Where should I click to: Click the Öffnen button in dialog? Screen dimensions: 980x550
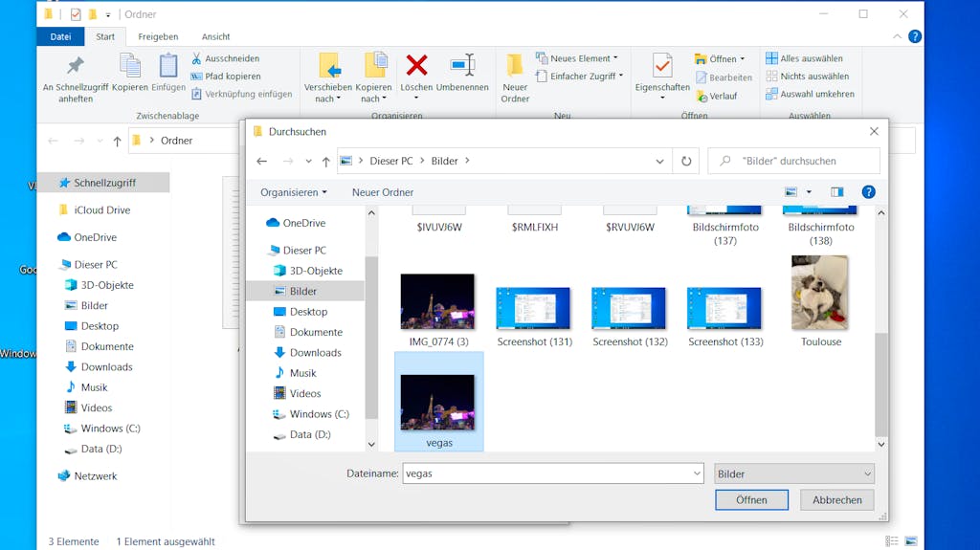pos(751,500)
